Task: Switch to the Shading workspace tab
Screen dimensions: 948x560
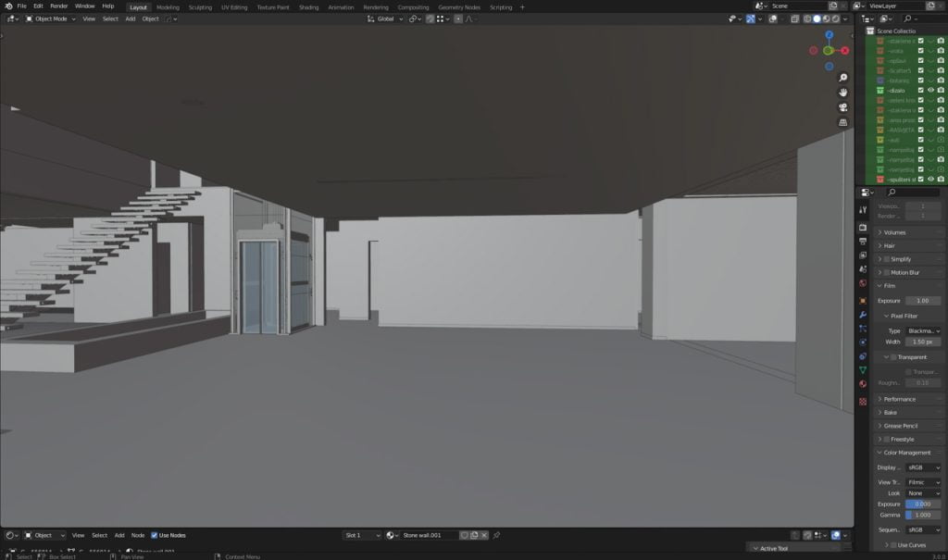Action: [308, 6]
